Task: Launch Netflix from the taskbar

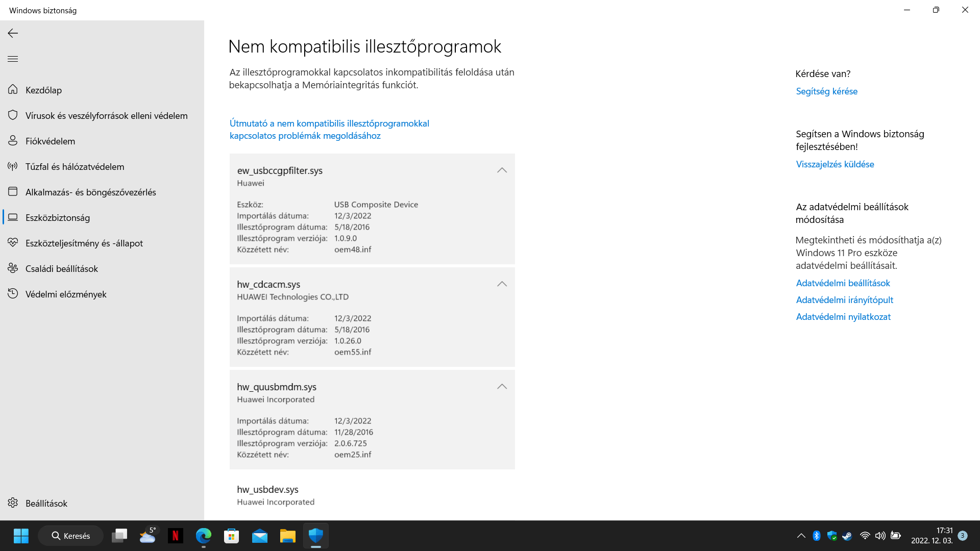Action: tap(176, 536)
